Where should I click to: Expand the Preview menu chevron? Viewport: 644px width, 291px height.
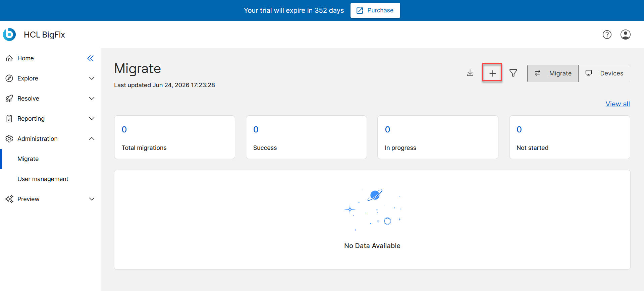tap(92, 199)
